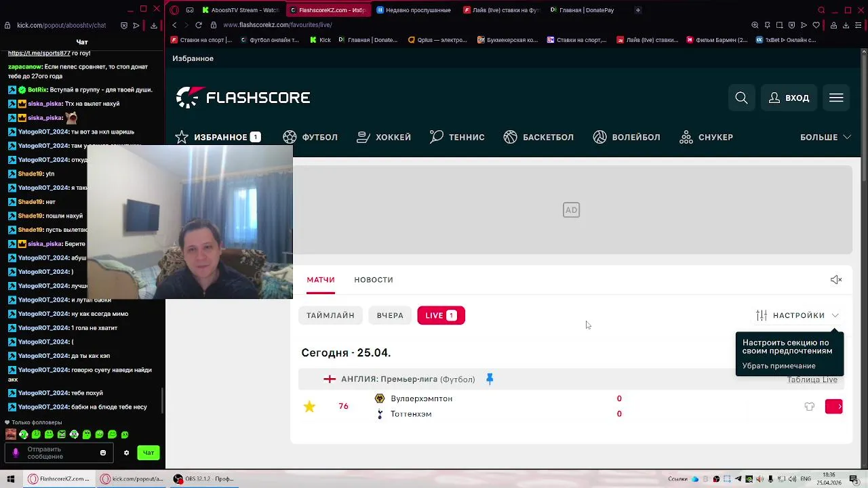The image size is (868, 488).
Task: Dismiss tooltip with Убрать примечание
Action: (778, 366)
